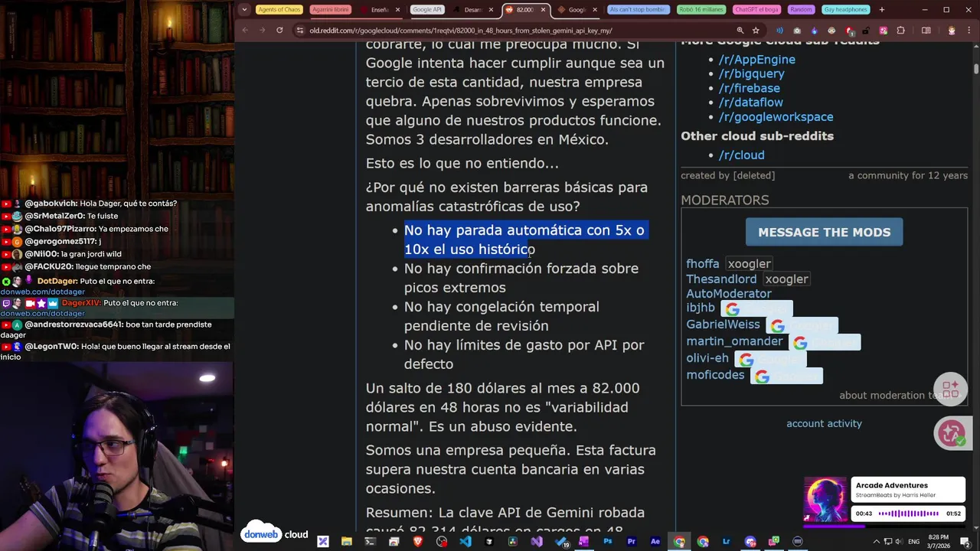This screenshot has width=980, height=551.
Task: Open the browser extensions puzzle icon
Action: [900, 31]
